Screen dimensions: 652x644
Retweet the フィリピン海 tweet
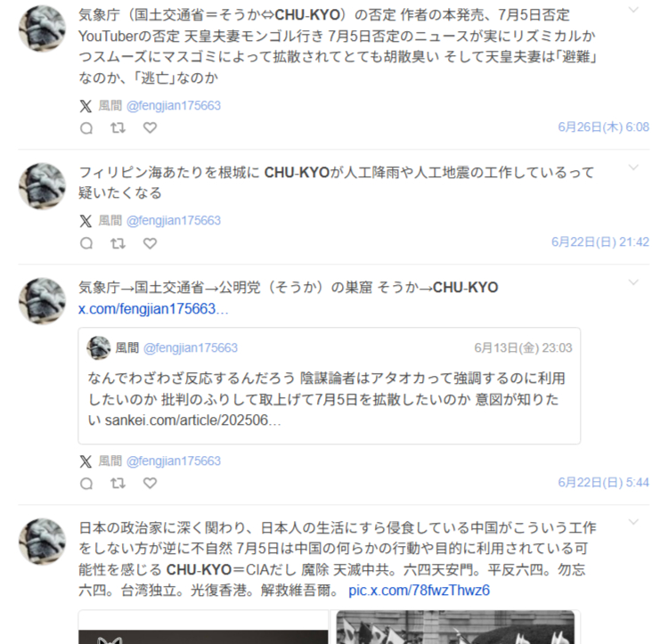118,243
